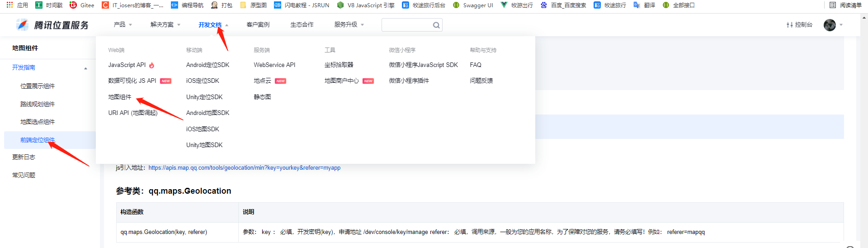Open 微信小程序JavaScript SDK docs
The width and height of the screenshot is (868, 248).
pyautogui.click(x=423, y=65)
